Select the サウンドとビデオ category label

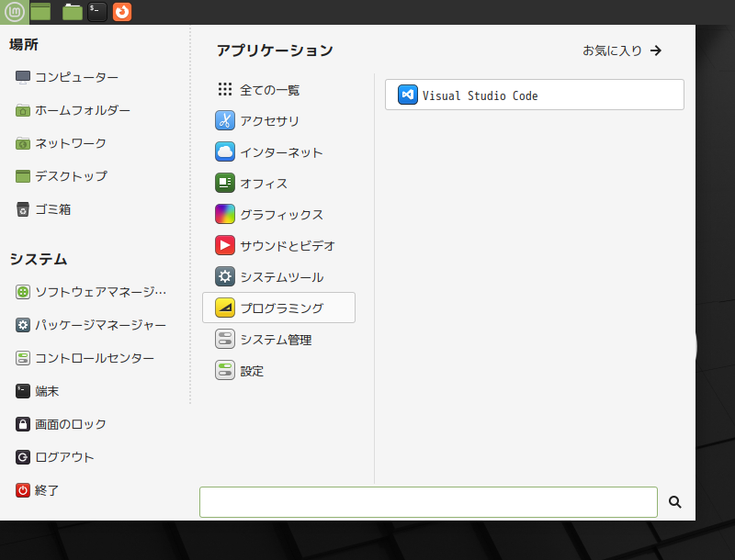pos(288,246)
